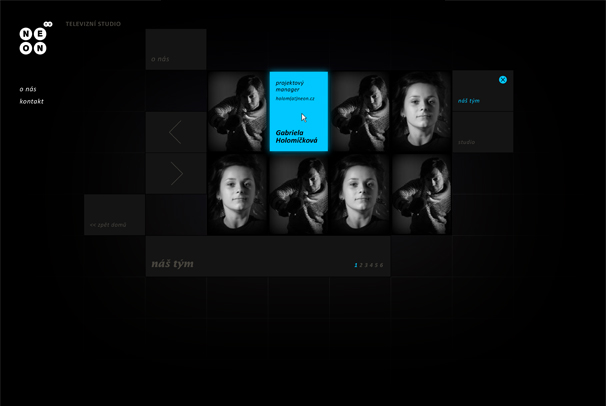Go to page 3 in the pagination
606x406 pixels.
point(366,265)
